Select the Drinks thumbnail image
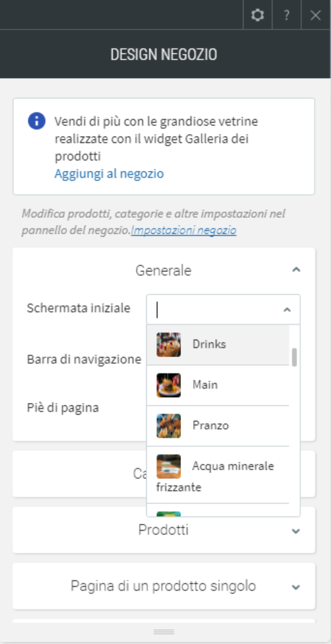Screen dimensions: 331x644 pos(169,344)
